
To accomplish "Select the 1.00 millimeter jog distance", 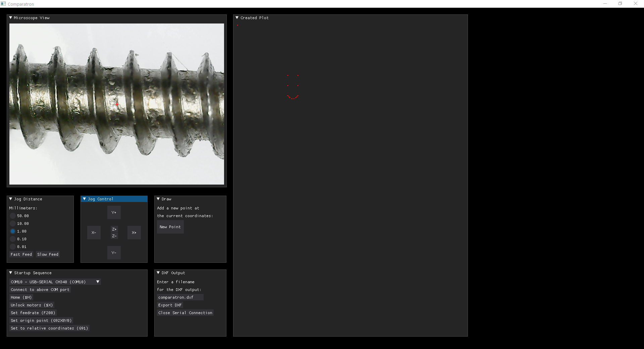I will coord(13,231).
